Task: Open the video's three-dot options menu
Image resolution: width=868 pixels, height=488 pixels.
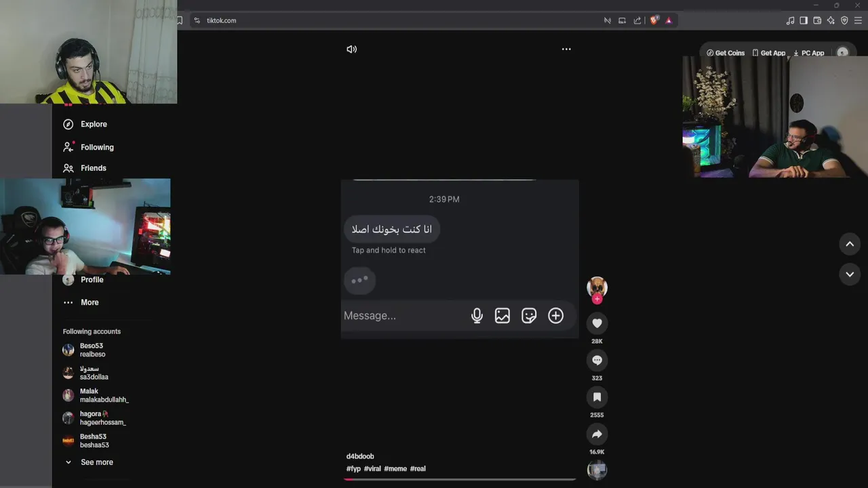Action: tap(566, 49)
